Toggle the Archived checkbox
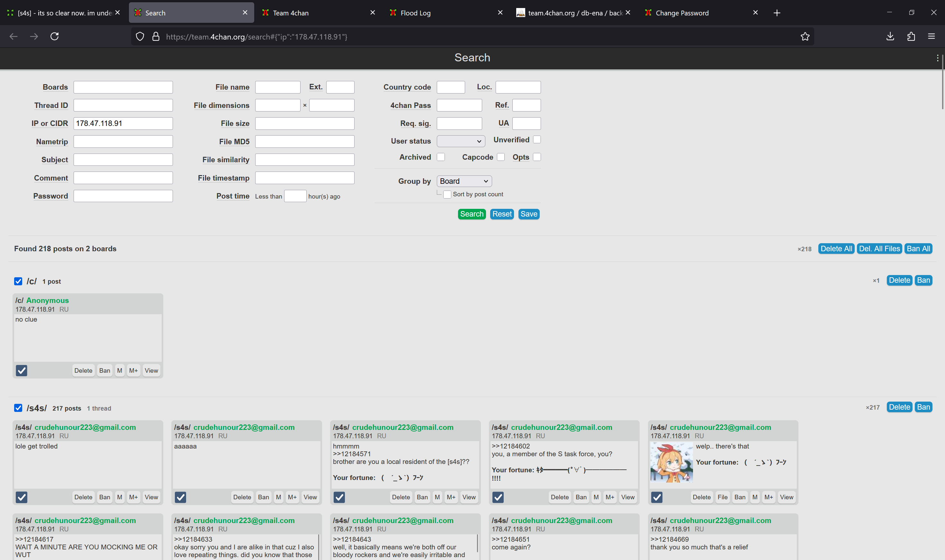 (441, 157)
